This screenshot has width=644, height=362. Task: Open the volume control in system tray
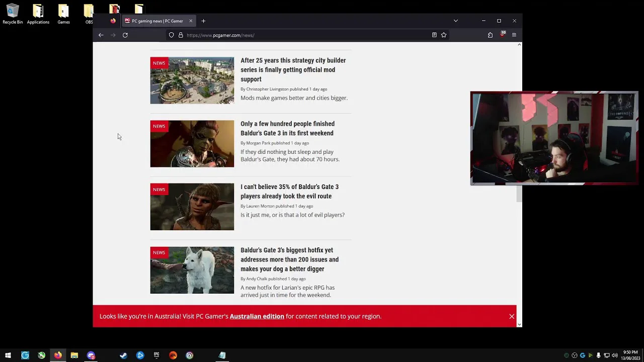tap(615, 355)
